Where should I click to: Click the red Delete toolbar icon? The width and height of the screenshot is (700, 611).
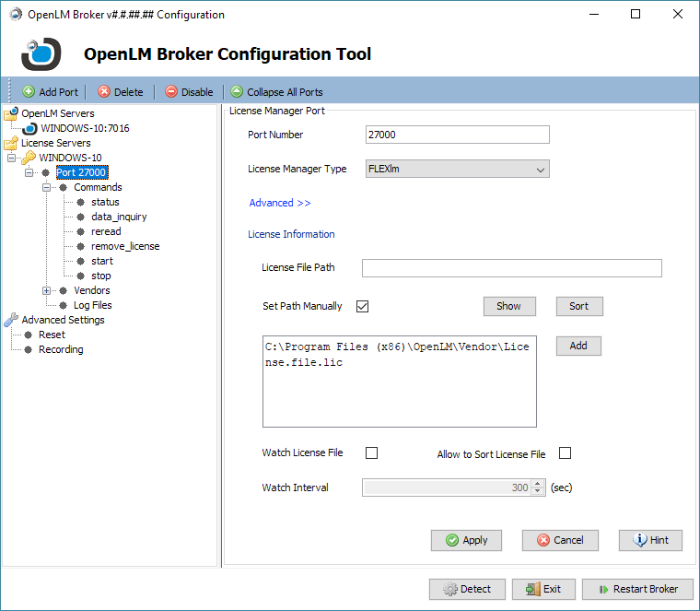(x=104, y=92)
